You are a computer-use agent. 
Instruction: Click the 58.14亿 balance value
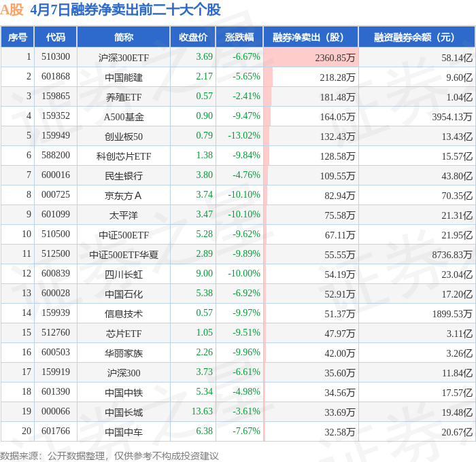[x=457, y=58]
